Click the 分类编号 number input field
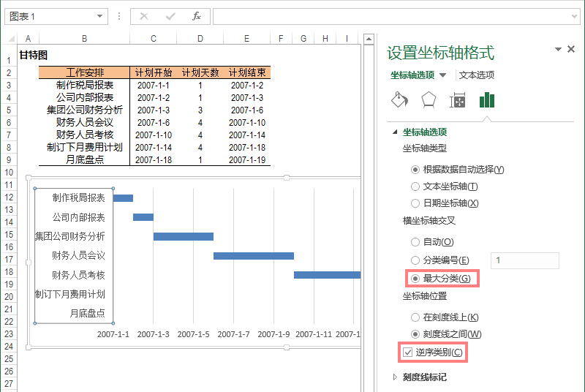The height and width of the screenshot is (392, 585). (x=524, y=260)
